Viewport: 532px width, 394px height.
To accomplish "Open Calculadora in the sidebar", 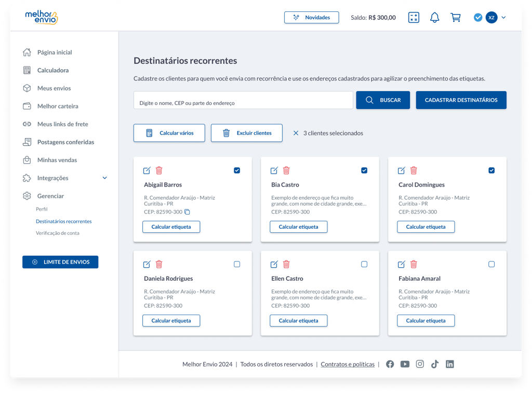I will 46,70.
